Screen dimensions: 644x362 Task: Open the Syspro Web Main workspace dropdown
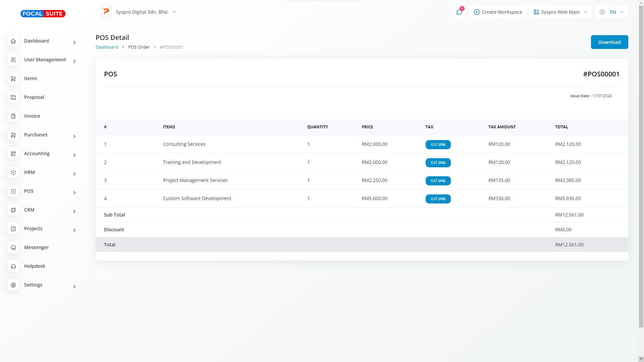[560, 12]
